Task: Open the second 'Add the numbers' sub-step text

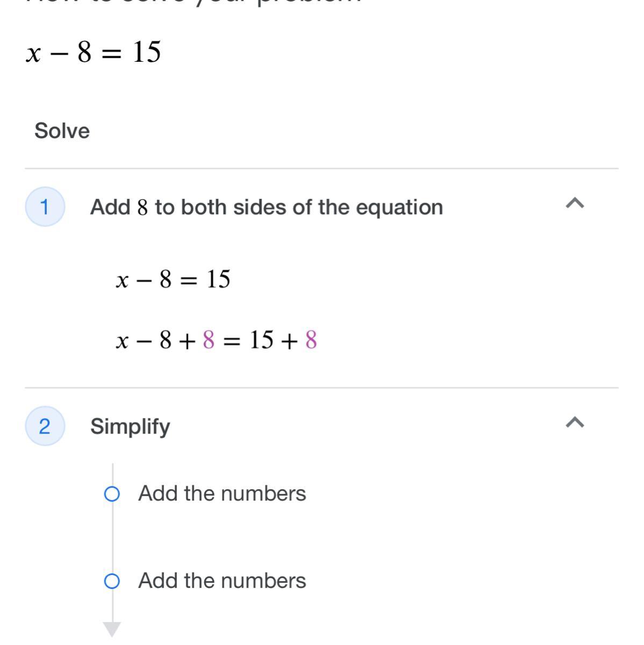Action: 222,580
